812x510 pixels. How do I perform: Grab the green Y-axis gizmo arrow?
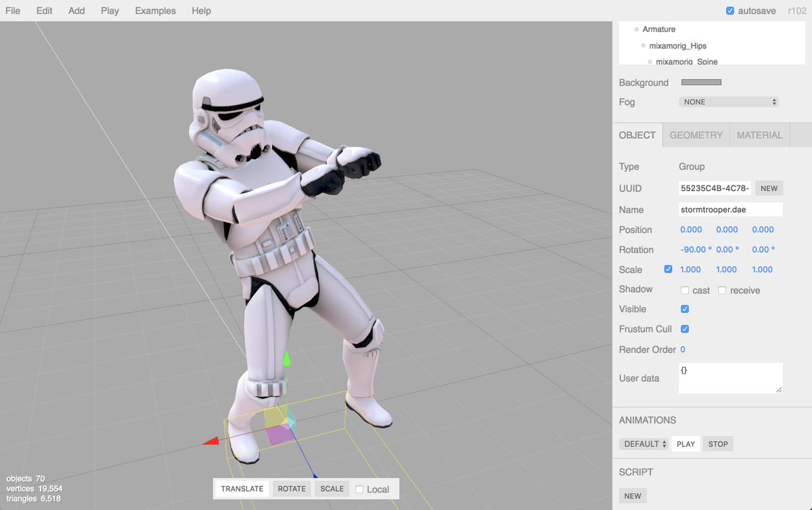pos(286,359)
